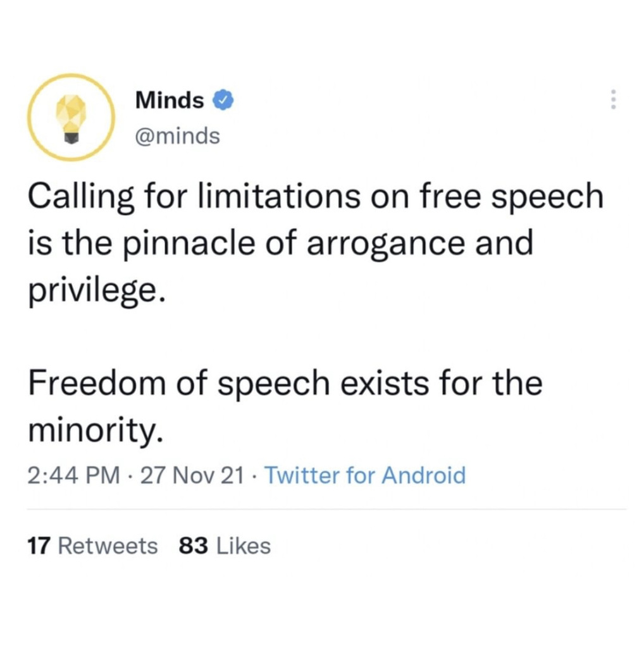Click the number 83 like count

point(194,545)
